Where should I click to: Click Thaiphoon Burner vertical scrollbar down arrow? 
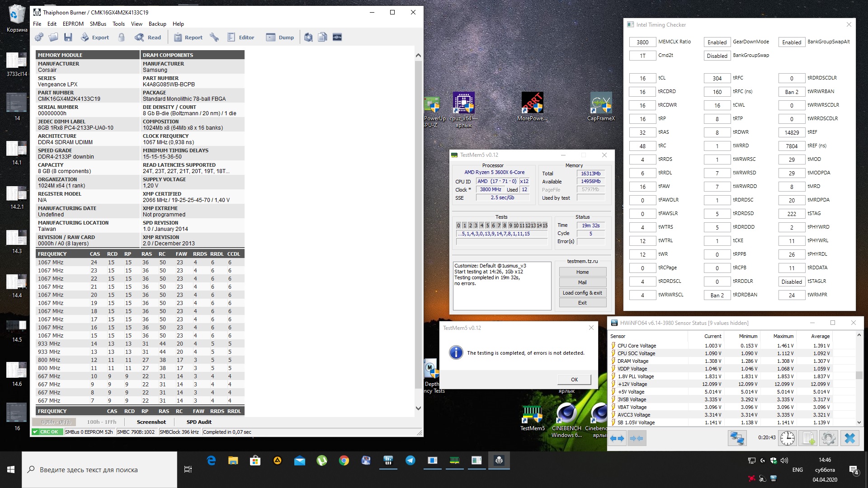(x=418, y=408)
